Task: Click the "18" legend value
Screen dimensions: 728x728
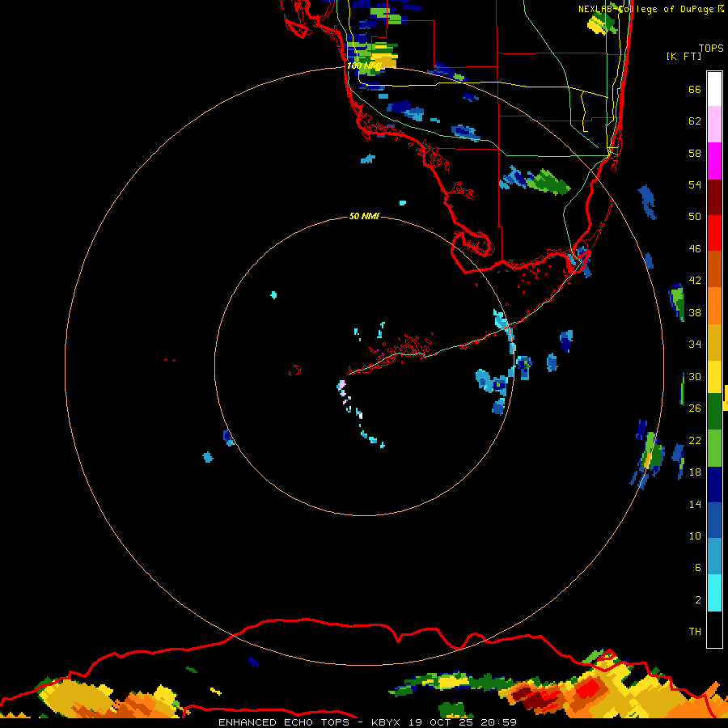Action: click(695, 472)
